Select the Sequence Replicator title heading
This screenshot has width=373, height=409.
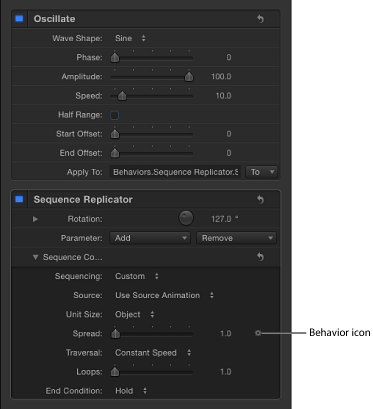83,199
